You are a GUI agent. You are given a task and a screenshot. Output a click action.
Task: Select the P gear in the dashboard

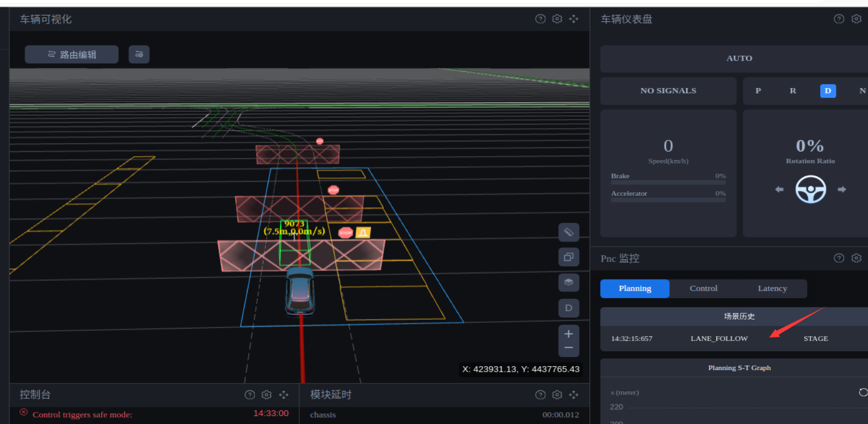pyautogui.click(x=758, y=91)
